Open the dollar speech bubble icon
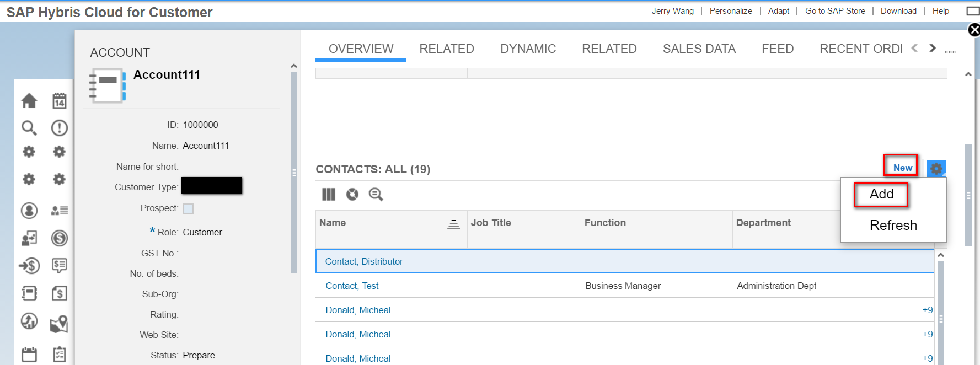This screenshot has width=980, height=365. (x=60, y=266)
